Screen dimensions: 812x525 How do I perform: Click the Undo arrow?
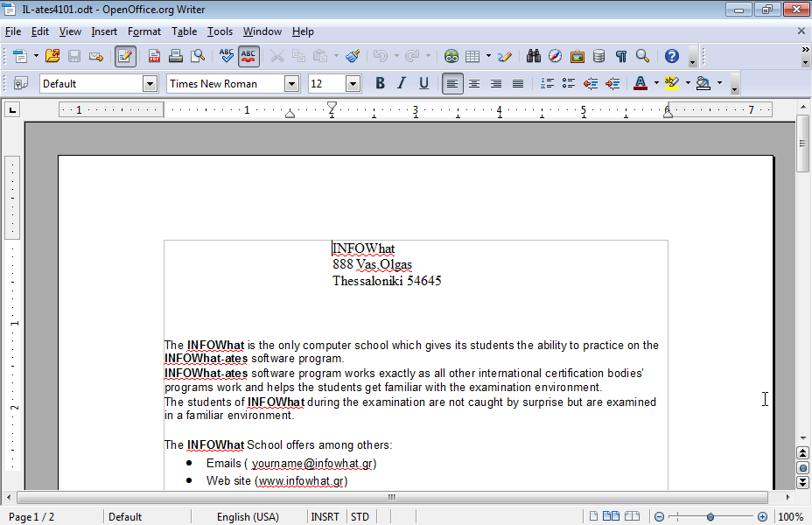(381, 56)
